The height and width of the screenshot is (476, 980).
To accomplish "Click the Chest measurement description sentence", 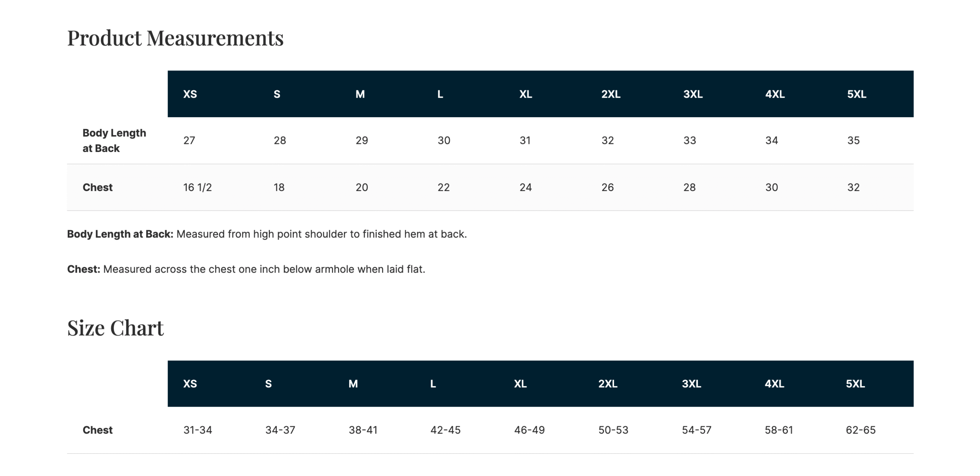I will [x=246, y=269].
